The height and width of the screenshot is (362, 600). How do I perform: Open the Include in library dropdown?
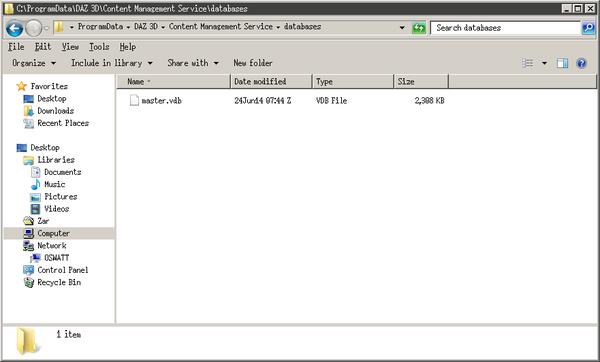coord(112,63)
